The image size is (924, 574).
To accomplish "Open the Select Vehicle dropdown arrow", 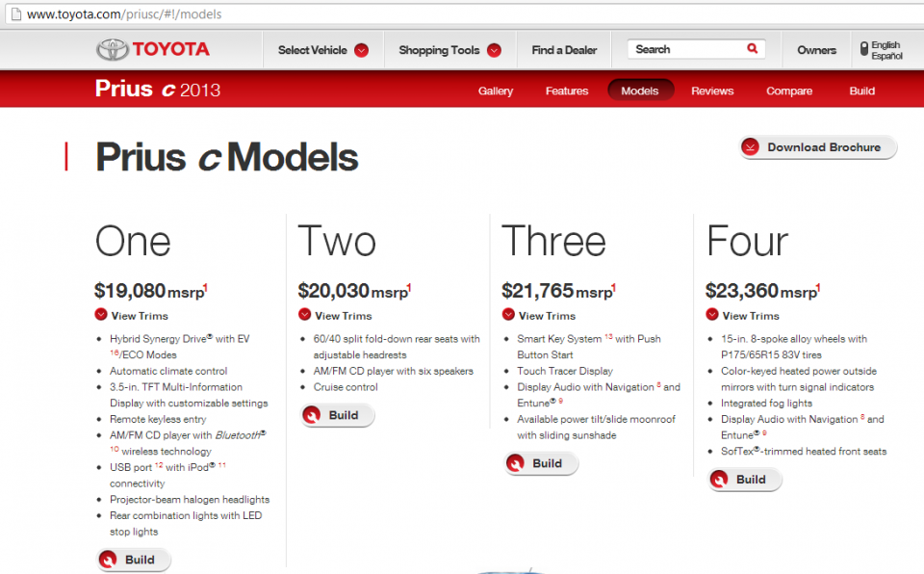I will pyautogui.click(x=361, y=50).
